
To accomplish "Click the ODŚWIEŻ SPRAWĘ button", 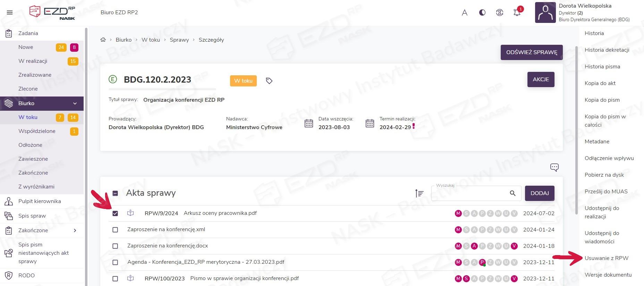I will coord(531,52).
